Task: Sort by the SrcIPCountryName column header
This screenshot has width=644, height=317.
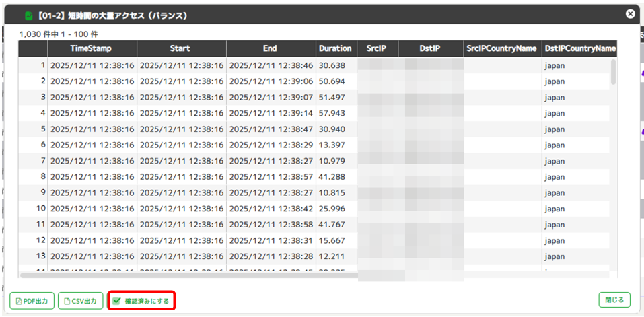Action: [x=503, y=48]
